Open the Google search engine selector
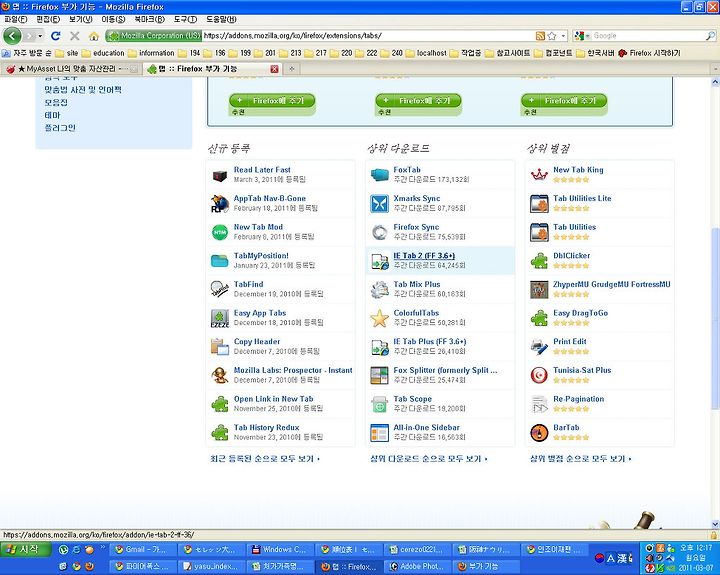The image size is (720, 575). point(582,36)
